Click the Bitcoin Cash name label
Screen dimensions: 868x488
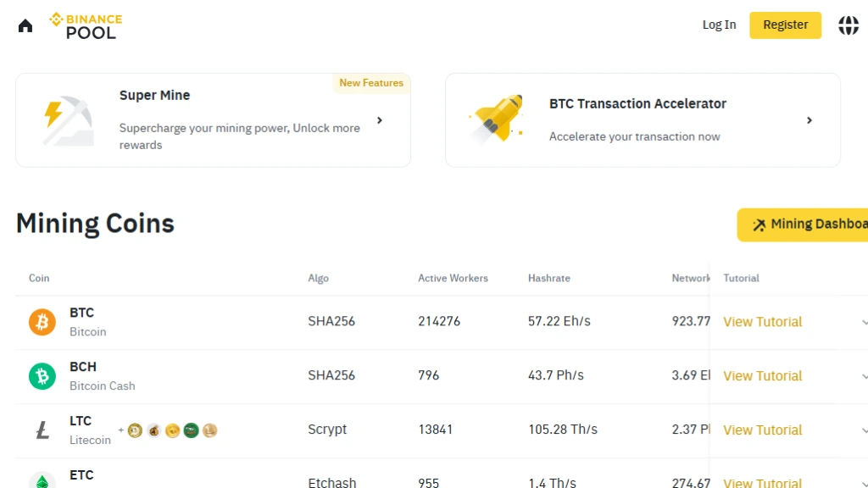click(x=103, y=385)
